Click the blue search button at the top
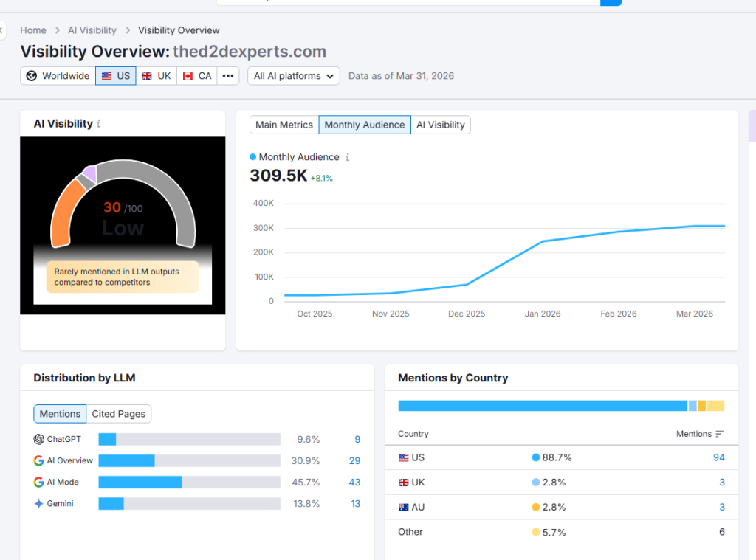 [x=612, y=2]
